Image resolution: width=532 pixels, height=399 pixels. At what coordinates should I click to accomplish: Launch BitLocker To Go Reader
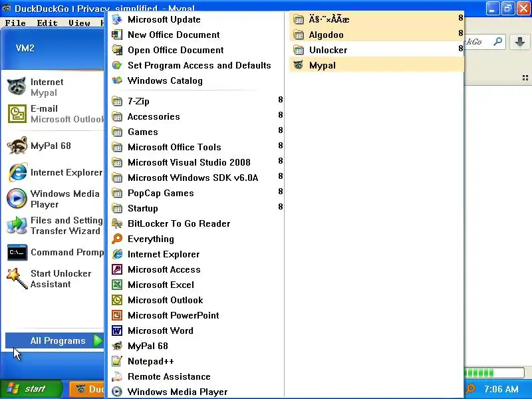pos(195,223)
